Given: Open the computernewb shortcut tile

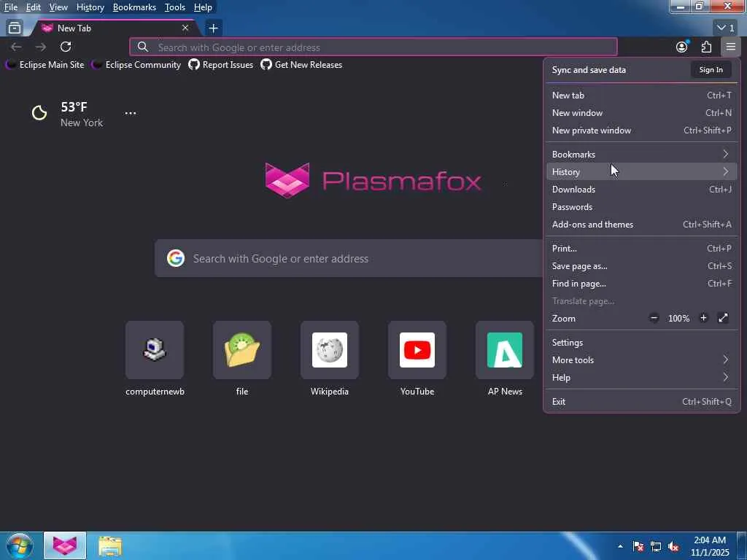Looking at the screenshot, I should coord(155,359).
